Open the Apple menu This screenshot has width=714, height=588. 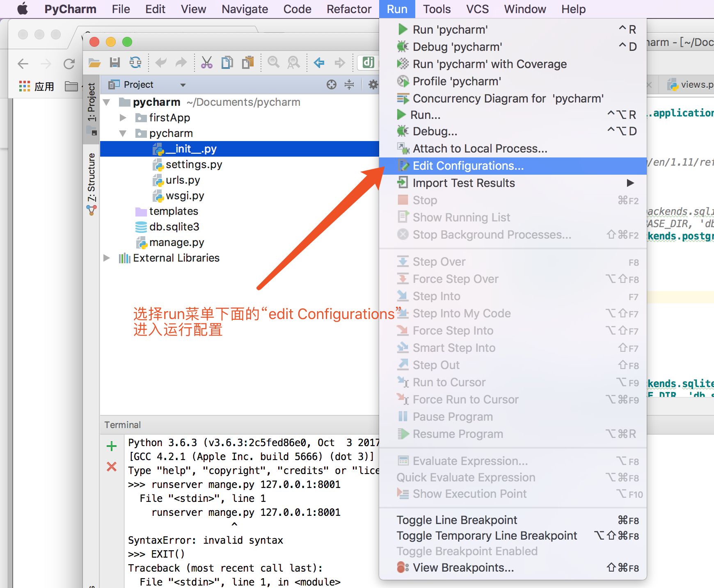pyautogui.click(x=23, y=9)
